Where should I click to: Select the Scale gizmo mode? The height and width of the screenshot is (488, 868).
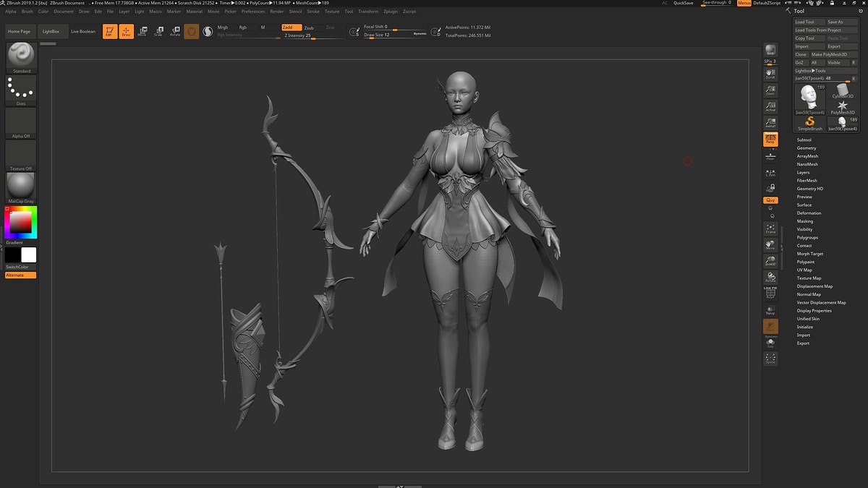pyautogui.click(x=158, y=31)
